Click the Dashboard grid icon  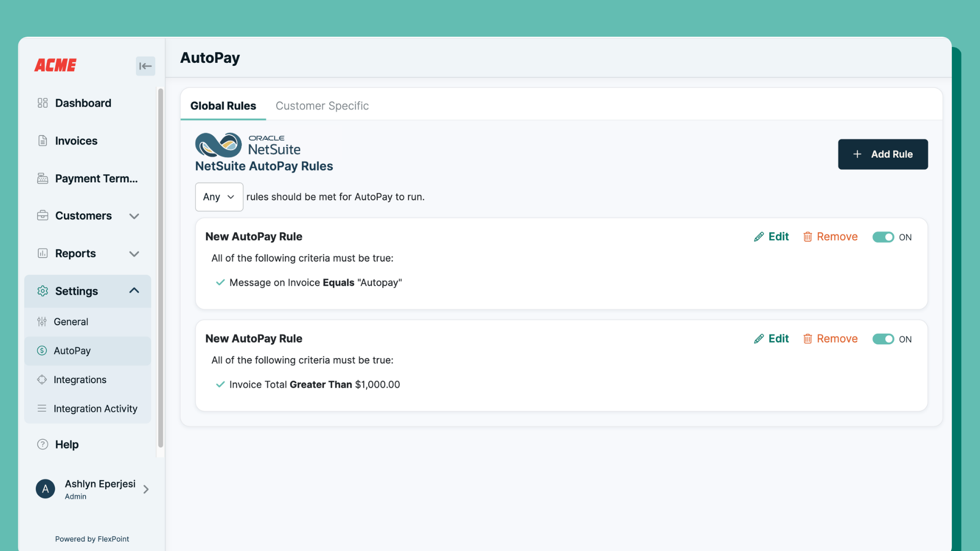click(42, 103)
